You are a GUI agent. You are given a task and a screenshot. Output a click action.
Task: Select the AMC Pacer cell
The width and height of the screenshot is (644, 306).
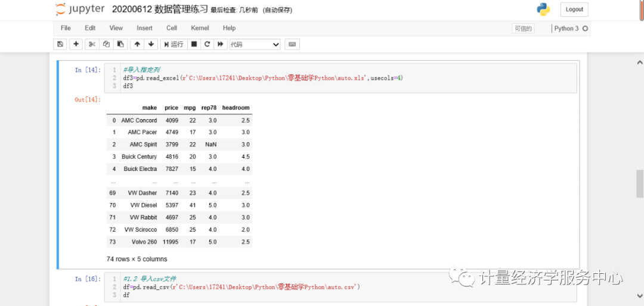143,133
